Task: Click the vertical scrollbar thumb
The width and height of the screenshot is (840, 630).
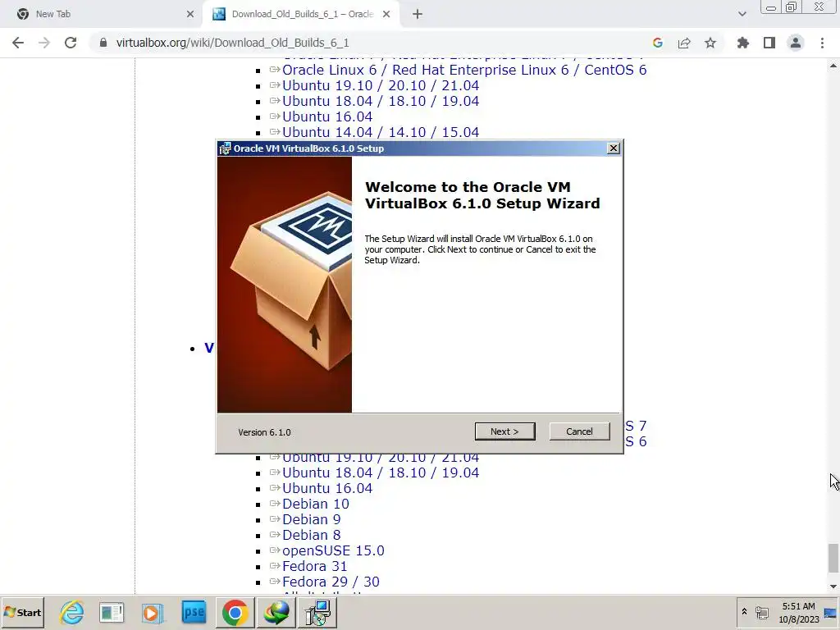Action: tap(833, 558)
